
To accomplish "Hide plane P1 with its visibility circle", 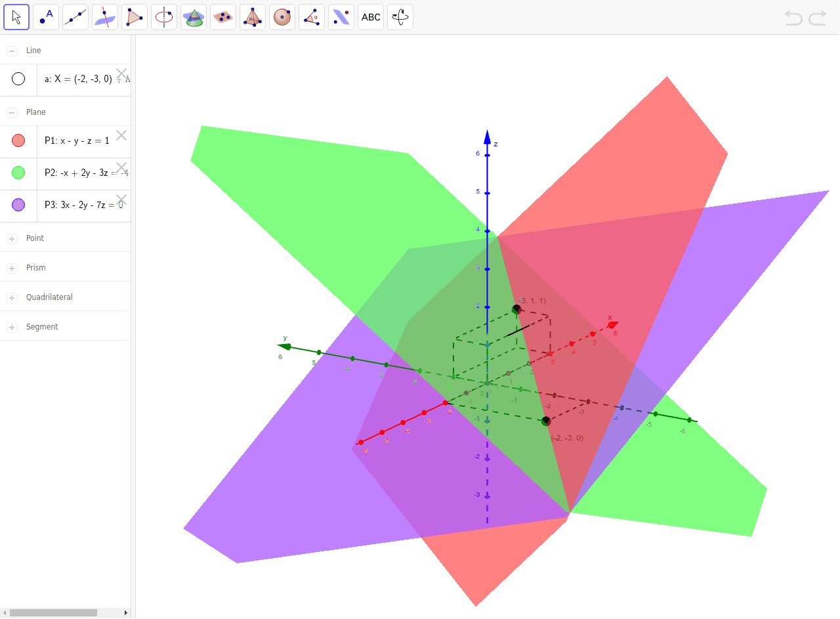I will point(18,140).
